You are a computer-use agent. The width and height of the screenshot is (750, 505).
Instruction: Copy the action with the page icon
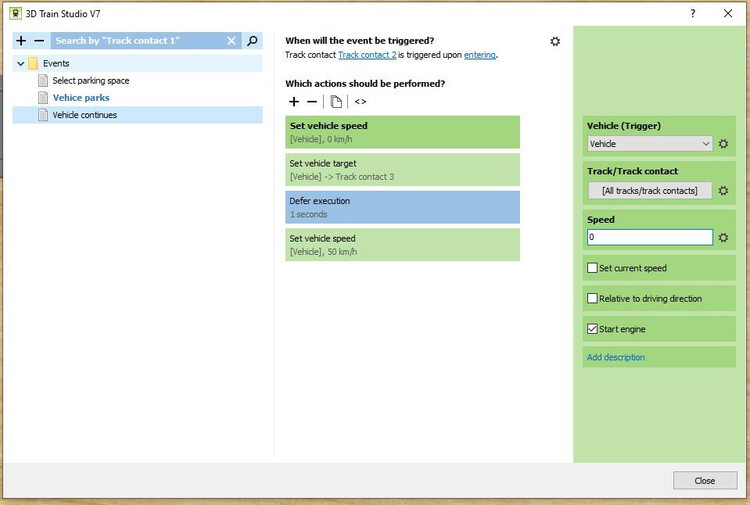point(336,101)
